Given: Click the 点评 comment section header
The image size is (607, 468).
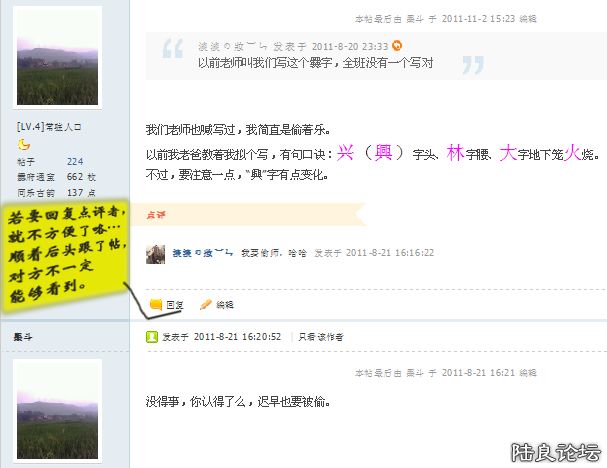Looking at the screenshot, I should pos(156,215).
